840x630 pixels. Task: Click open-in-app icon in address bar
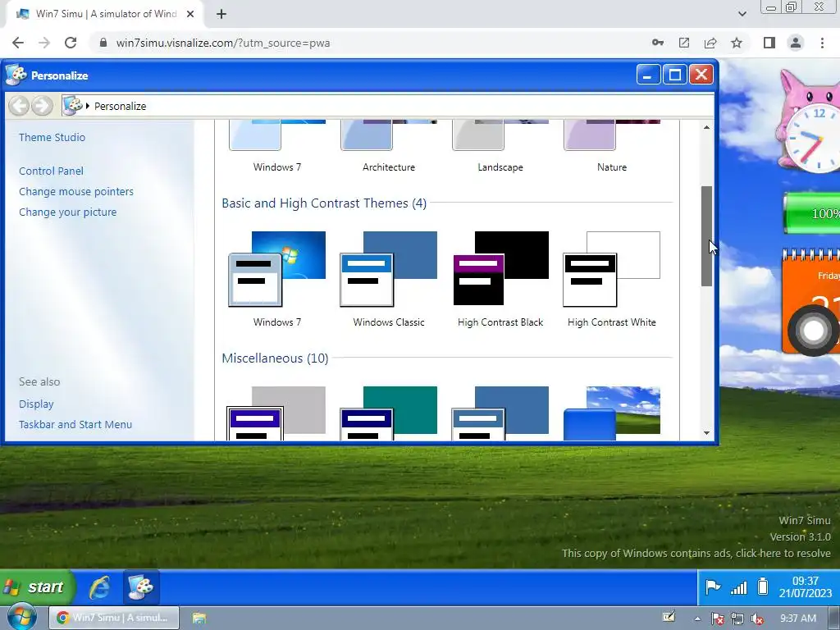(684, 43)
